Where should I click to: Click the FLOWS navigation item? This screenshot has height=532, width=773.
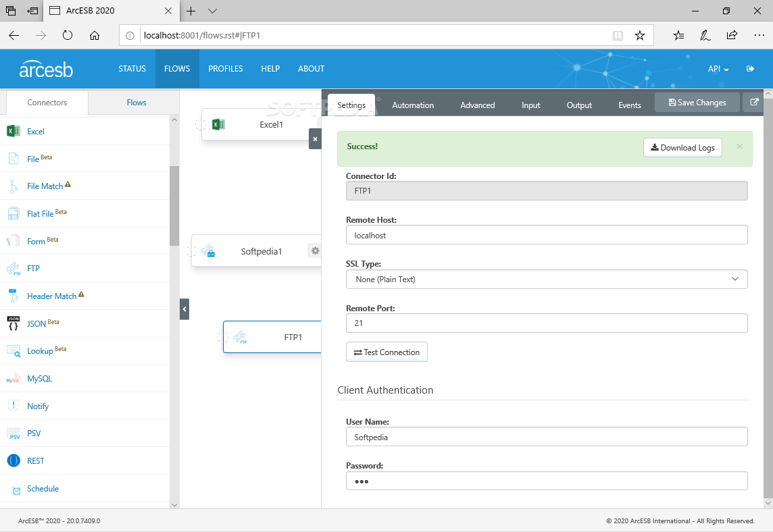coord(177,68)
